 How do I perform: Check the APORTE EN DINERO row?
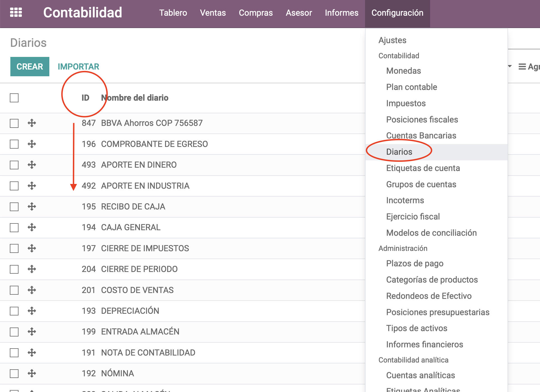click(x=14, y=165)
